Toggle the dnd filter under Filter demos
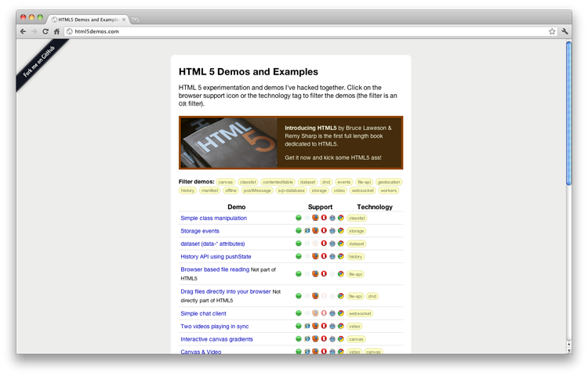 [326, 182]
